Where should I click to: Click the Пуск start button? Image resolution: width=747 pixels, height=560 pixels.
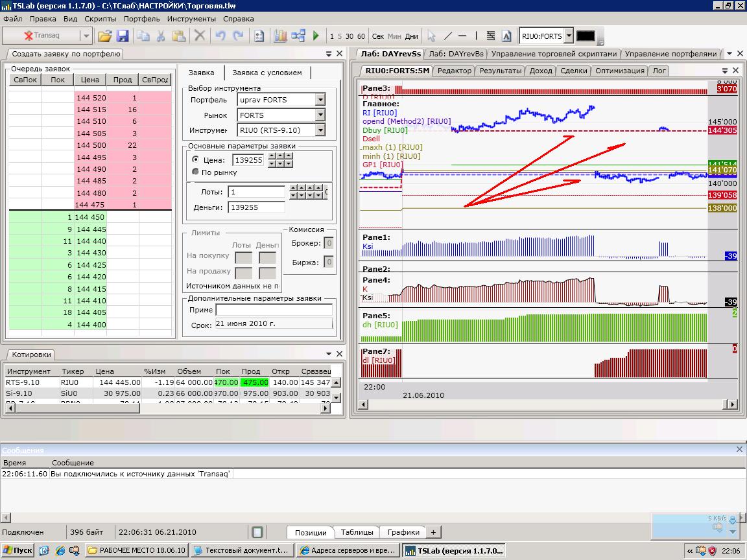[x=18, y=550]
